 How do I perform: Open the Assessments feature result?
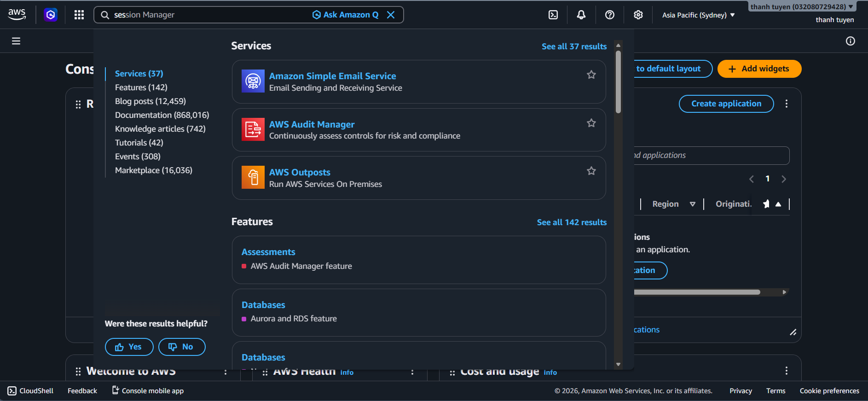coord(268,252)
